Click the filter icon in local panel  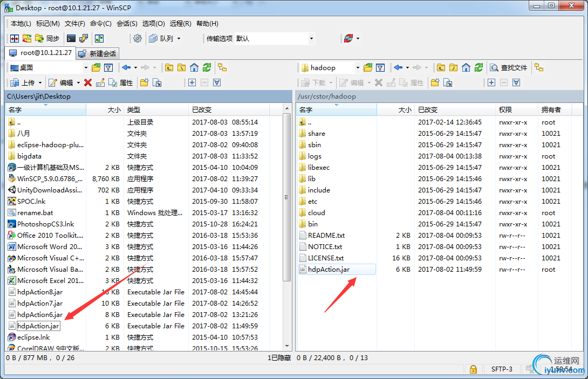click(x=108, y=67)
